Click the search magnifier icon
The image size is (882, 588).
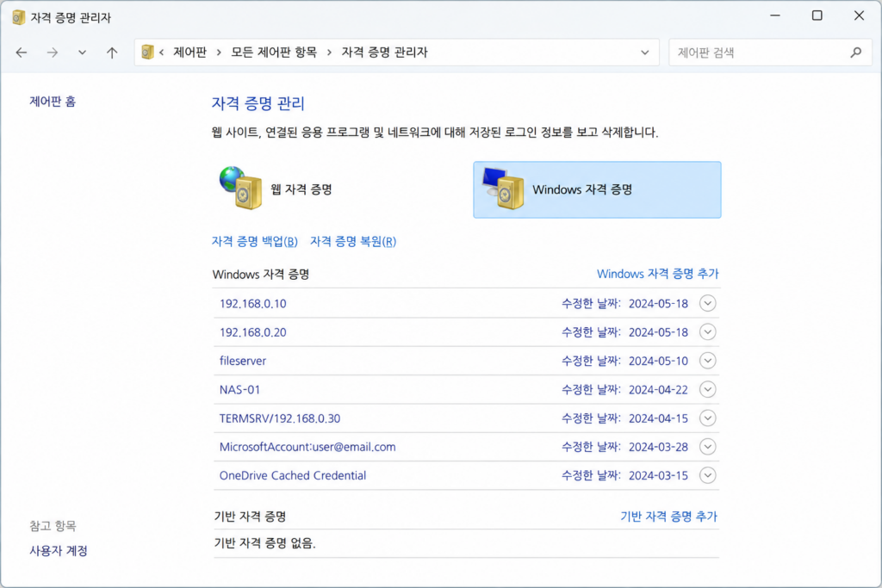point(856,53)
